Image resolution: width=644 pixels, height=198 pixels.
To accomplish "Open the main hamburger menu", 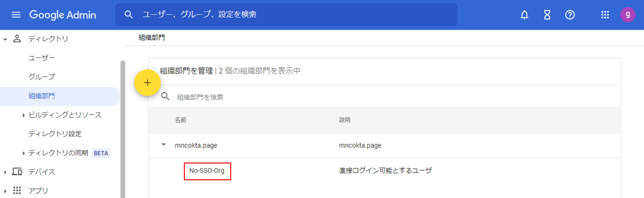I will pos(16,15).
